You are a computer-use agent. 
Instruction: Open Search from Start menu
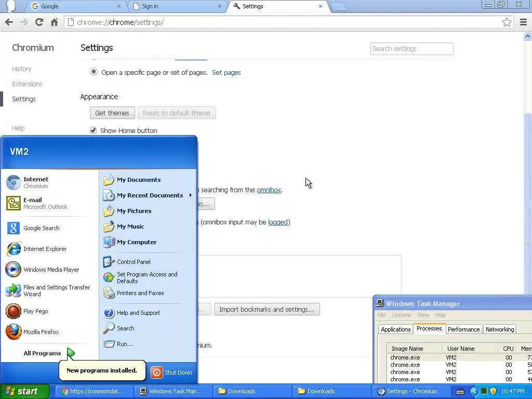pyautogui.click(x=148, y=328)
